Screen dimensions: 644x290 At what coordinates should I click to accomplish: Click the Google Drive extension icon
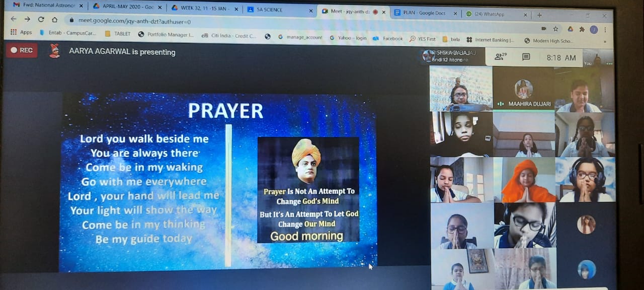[570, 29]
